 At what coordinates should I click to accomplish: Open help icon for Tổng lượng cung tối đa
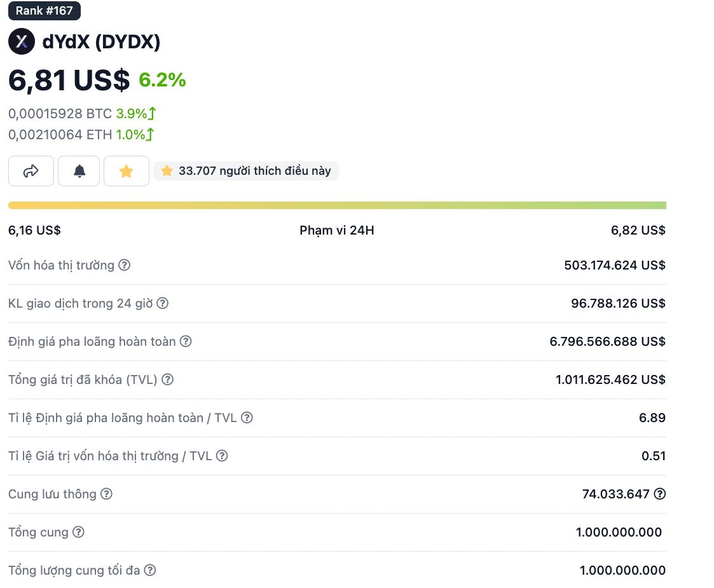pos(150,570)
